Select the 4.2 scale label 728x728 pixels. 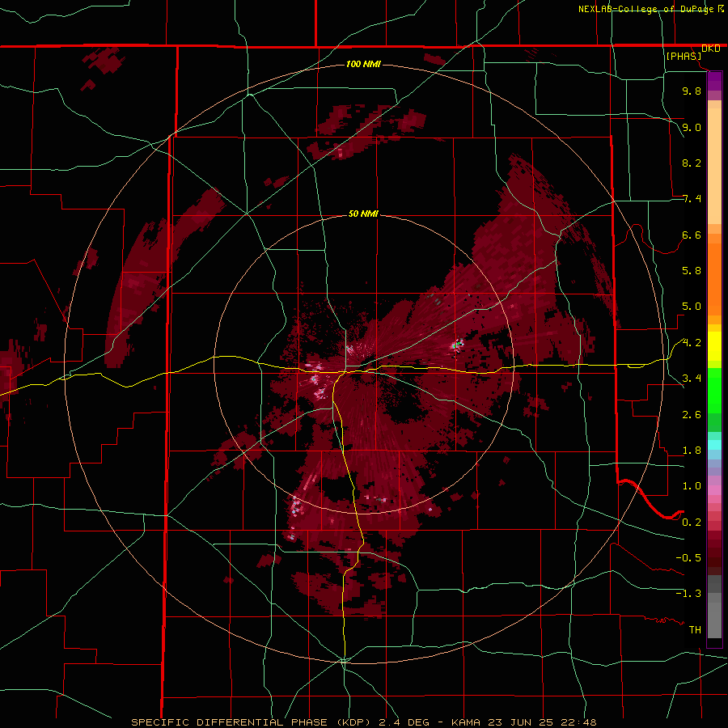692,343
